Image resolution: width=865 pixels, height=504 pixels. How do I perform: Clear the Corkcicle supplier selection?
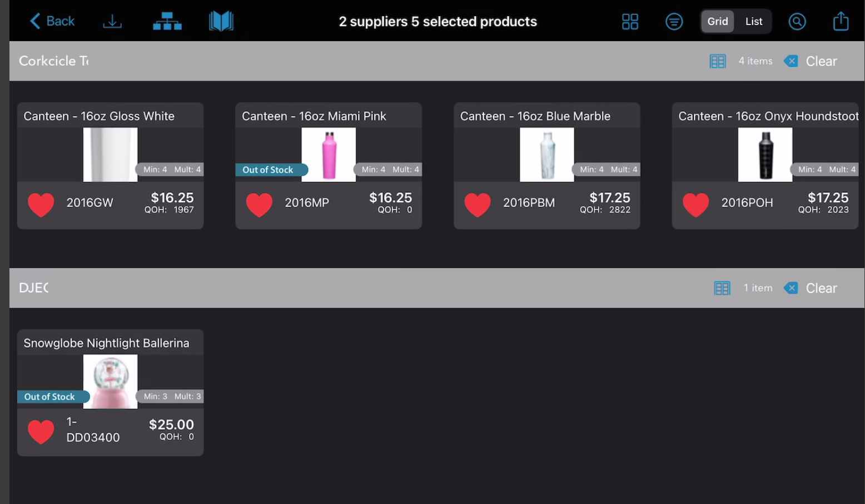pyautogui.click(x=811, y=61)
